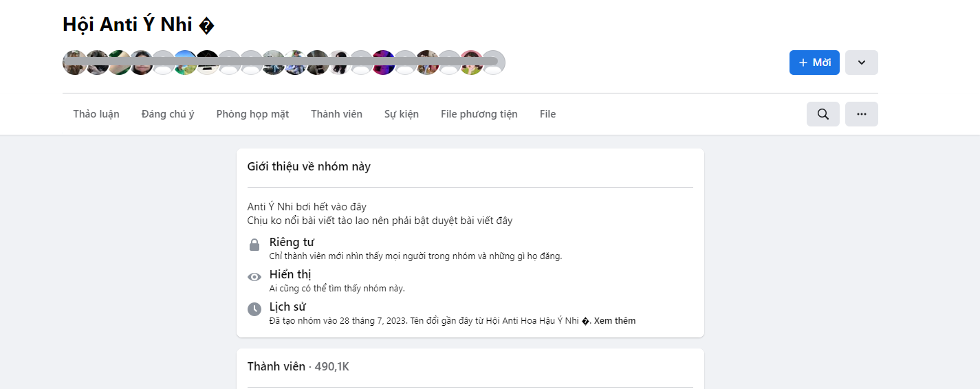Click the clock icon beside Lịch sử
Image resolution: width=980 pixels, height=389 pixels.
click(x=254, y=309)
